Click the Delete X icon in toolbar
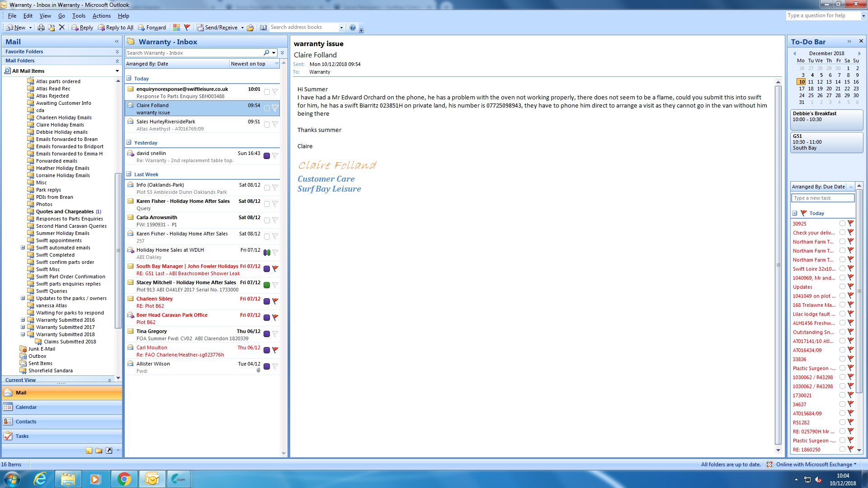Image resolution: width=868 pixels, height=488 pixels. coord(62,28)
